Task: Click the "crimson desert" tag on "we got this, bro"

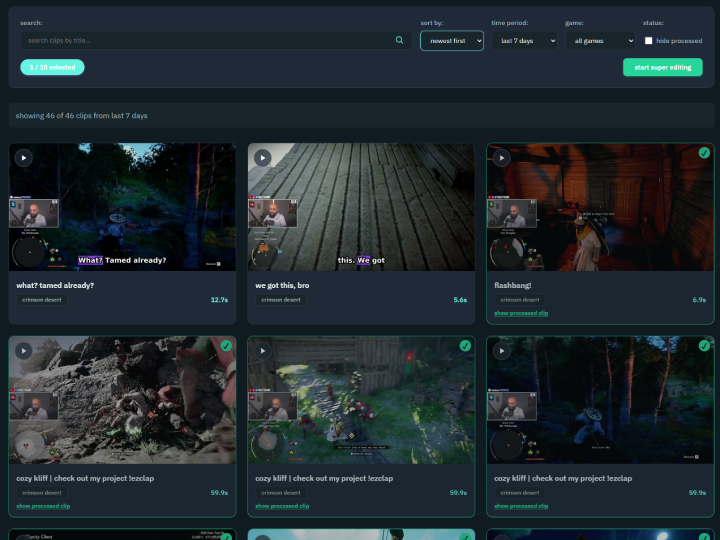Action: [280, 300]
